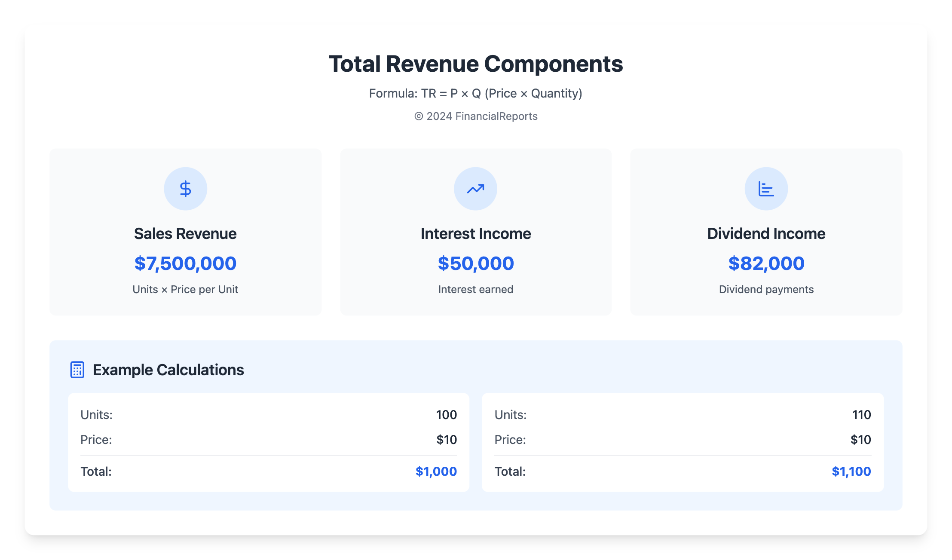The height and width of the screenshot is (560, 952).
Task: Click the 100 units value
Action: pyautogui.click(x=446, y=415)
